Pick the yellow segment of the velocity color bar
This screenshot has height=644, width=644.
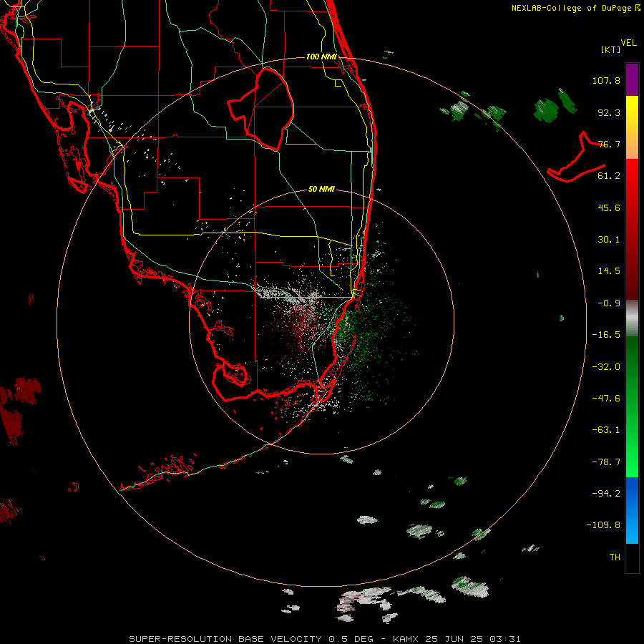632,117
